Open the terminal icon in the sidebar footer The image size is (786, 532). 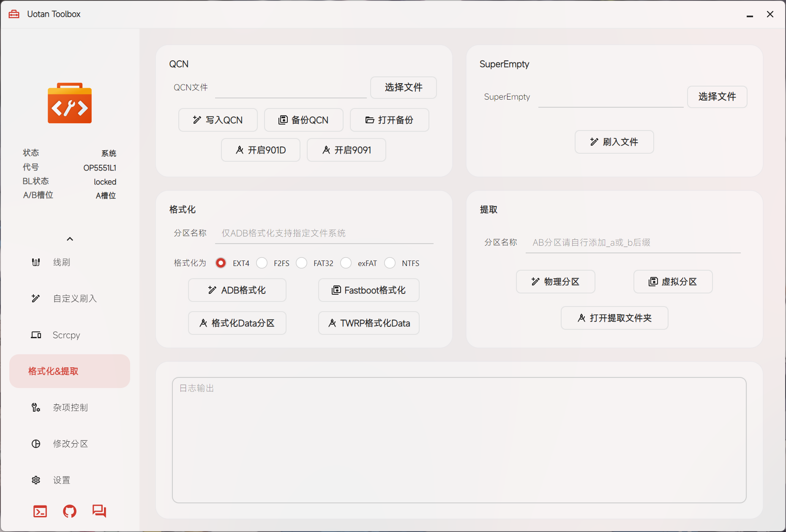40,511
